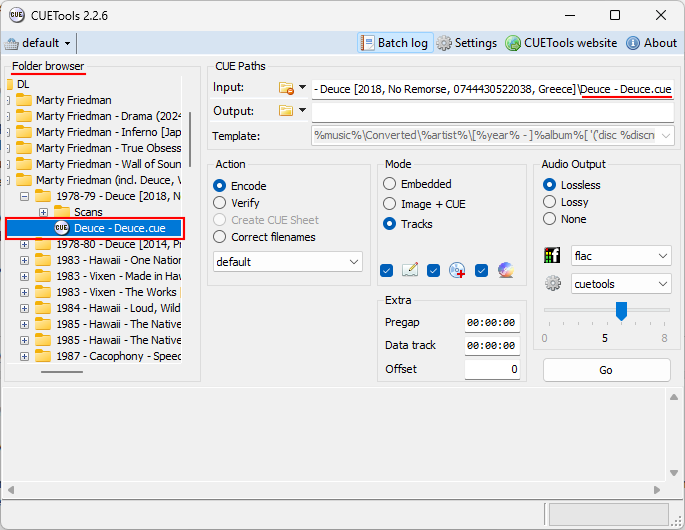Open the cuetools encoder dropdown

(x=621, y=284)
